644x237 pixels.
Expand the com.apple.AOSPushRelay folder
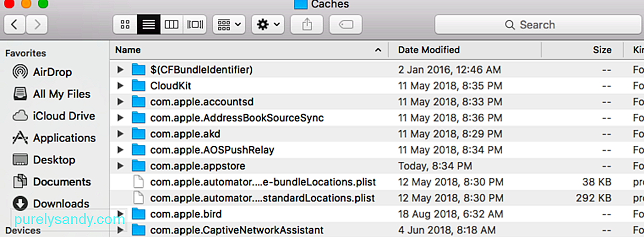coord(121,150)
